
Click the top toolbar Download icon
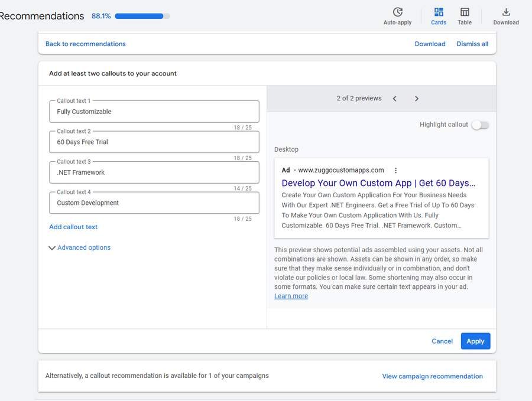click(x=506, y=12)
